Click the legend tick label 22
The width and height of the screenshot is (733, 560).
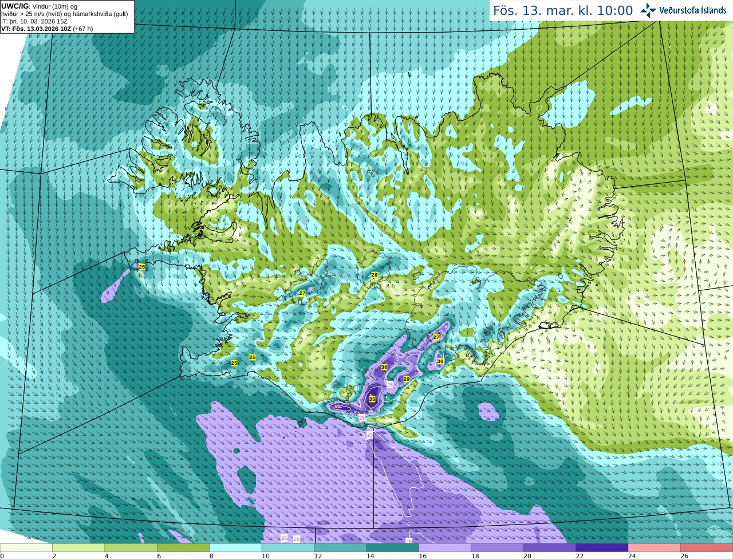[x=580, y=556]
